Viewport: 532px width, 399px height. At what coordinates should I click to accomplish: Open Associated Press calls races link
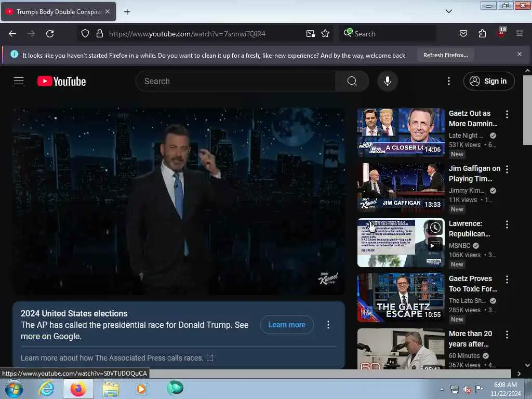click(x=117, y=358)
